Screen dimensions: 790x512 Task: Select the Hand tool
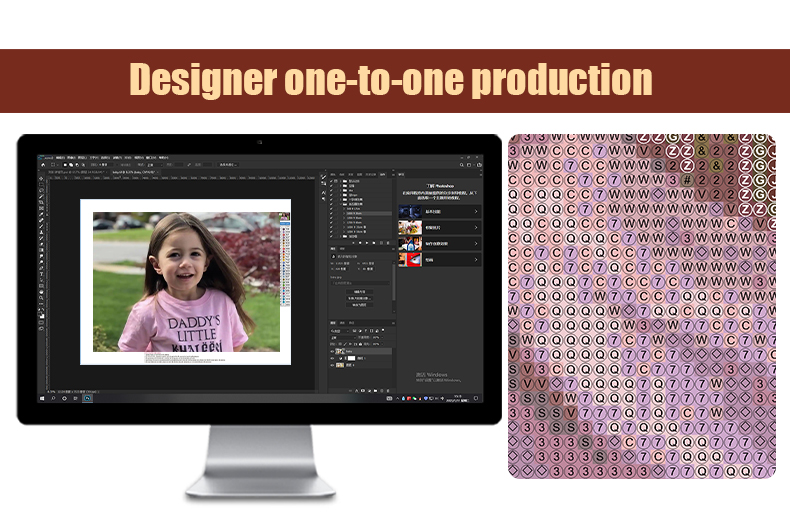click(41, 292)
